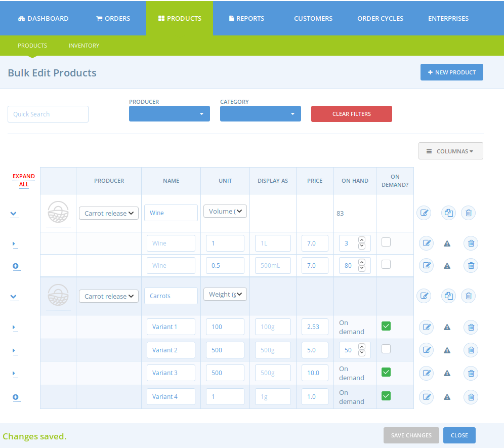Delete Variant 4 of Carrots

471,397
